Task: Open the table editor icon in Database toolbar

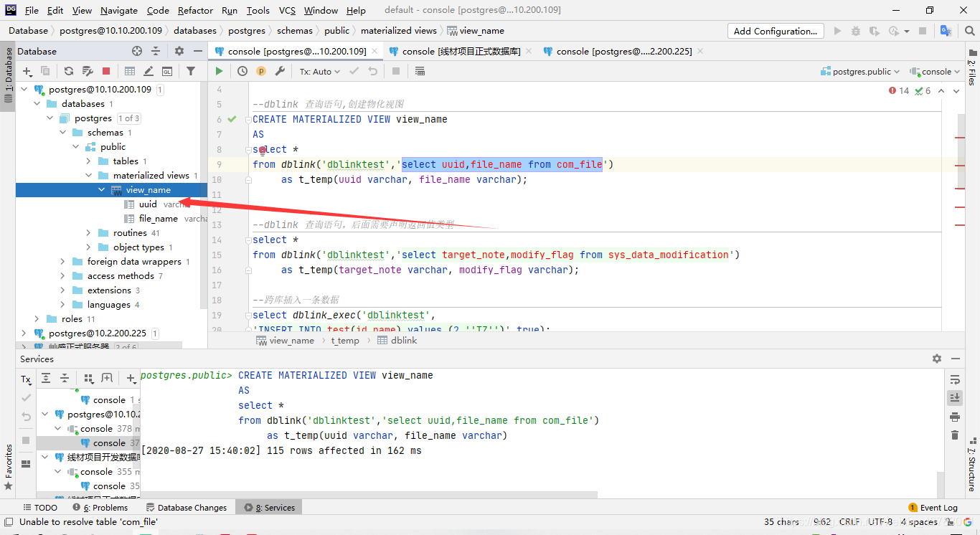Action: coord(130,71)
